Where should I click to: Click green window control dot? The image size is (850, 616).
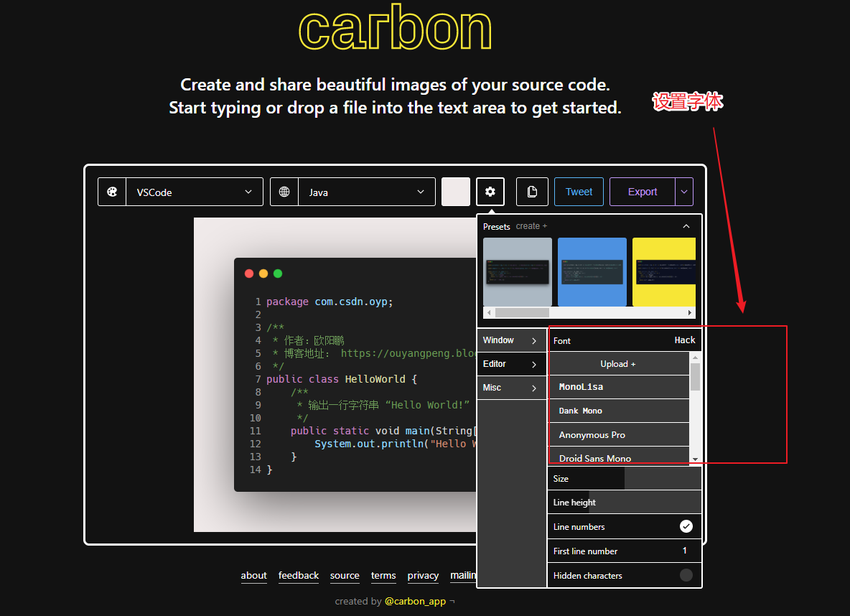[278, 274]
